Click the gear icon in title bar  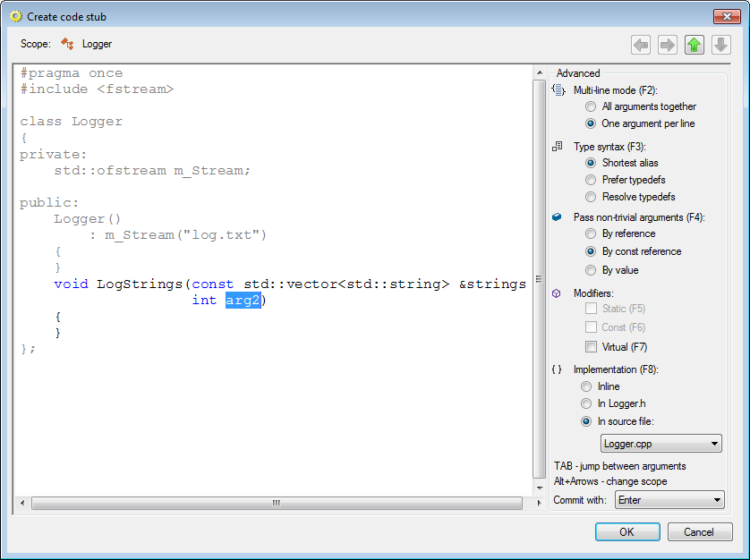(16, 16)
